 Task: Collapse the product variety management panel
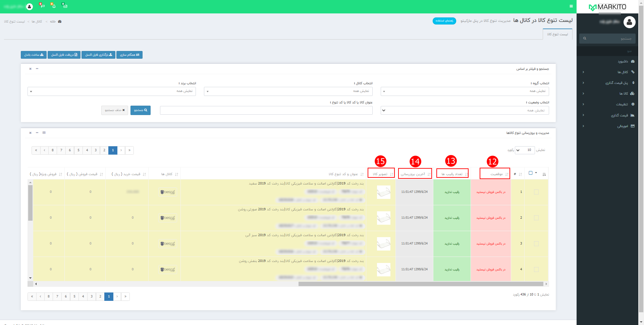[37, 133]
